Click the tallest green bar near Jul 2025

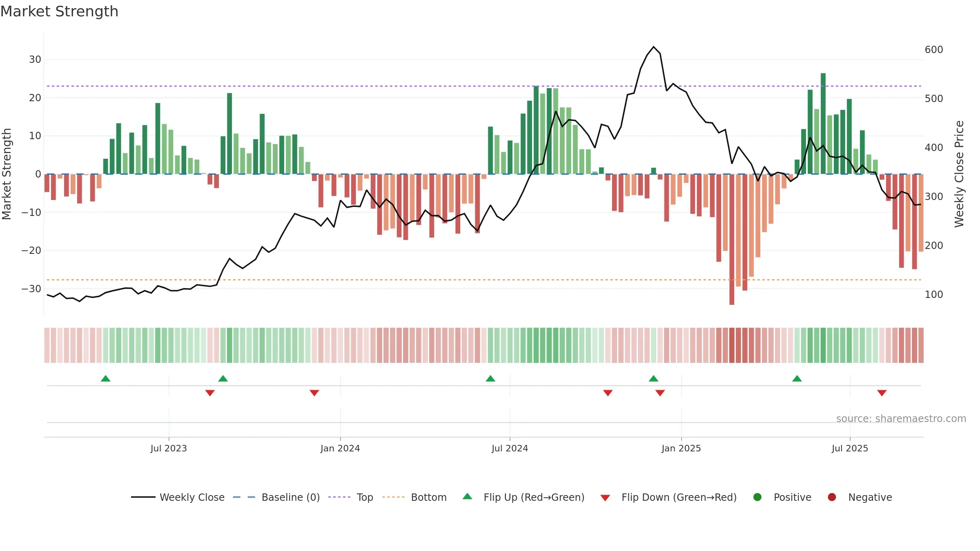tap(823, 124)
